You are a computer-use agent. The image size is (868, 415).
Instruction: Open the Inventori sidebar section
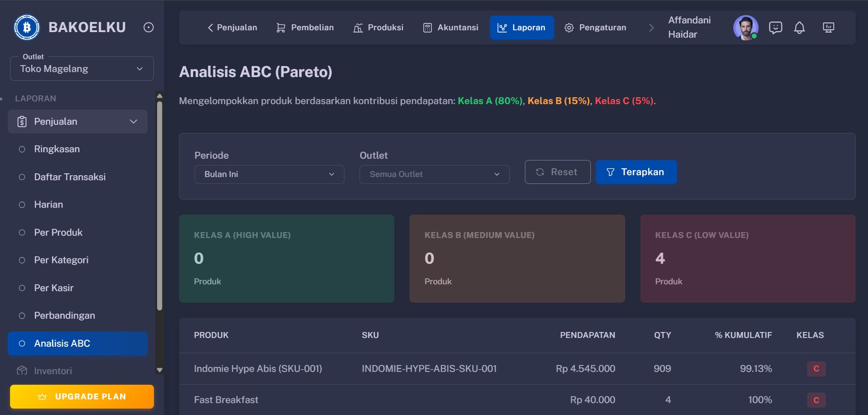click(x=53, y=371)
